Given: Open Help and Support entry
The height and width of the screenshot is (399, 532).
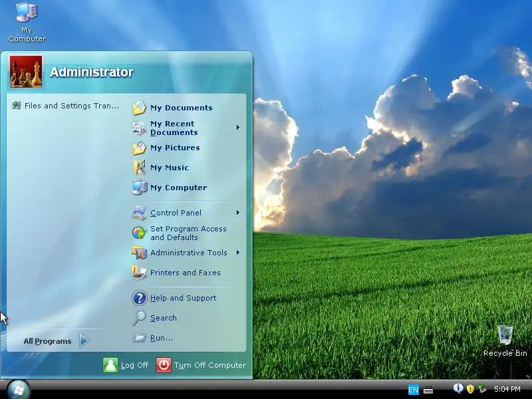Looking at the screenshot, I should pos(184,298).
